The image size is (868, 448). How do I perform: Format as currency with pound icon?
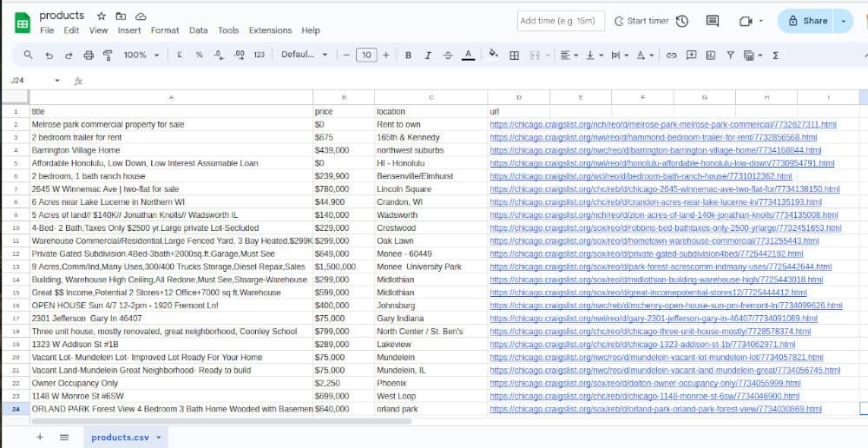click(180, 55)
